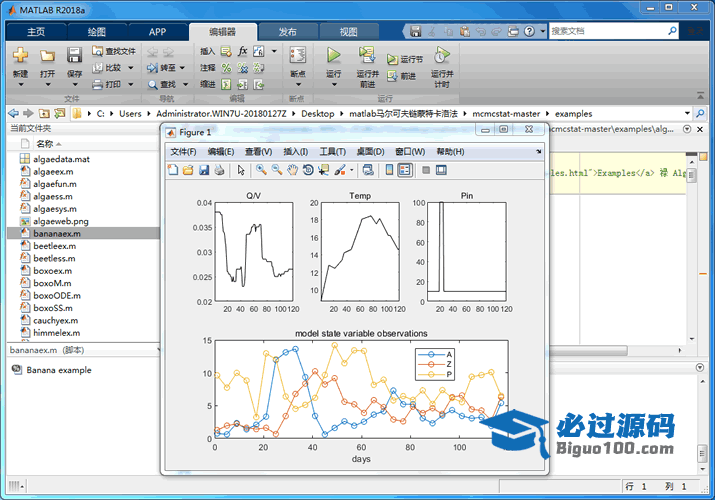Expand the Compare (比较) dropdown arrow
715x500 pixels.
[131, 68]
